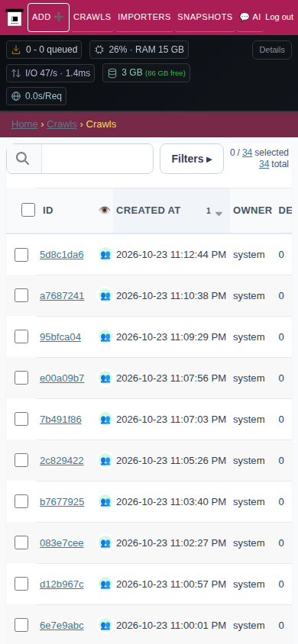The height and width of the screenshot is (644, 298).
Task: Select checkbox for crawl 6e7e9abc
Action: coord(21,625)
